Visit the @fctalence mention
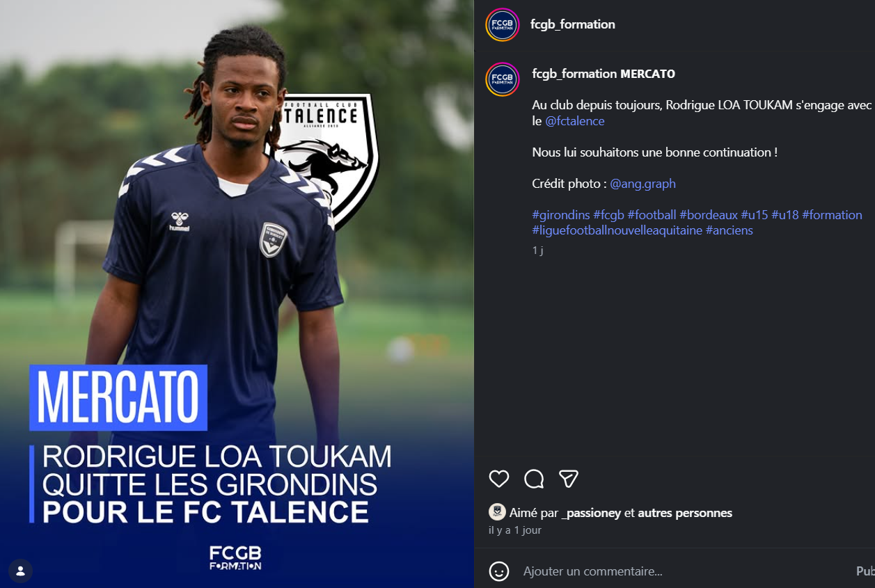 pos(574,121)
